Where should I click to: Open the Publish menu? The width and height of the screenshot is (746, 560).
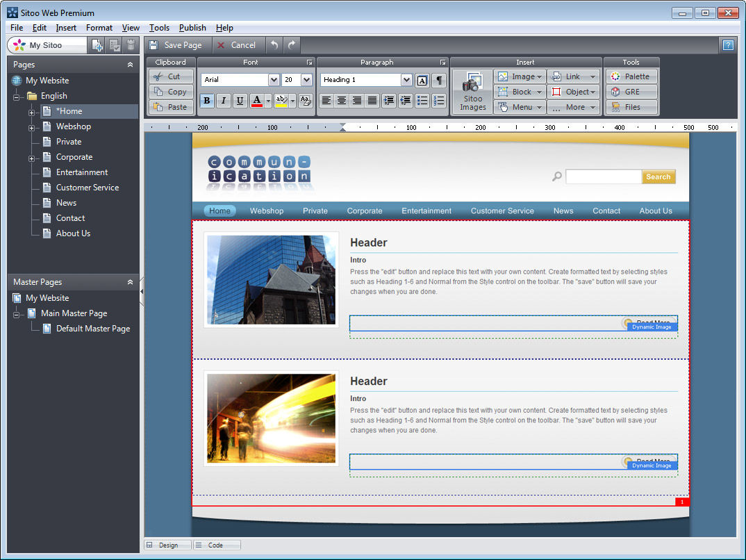pos(192,28)
